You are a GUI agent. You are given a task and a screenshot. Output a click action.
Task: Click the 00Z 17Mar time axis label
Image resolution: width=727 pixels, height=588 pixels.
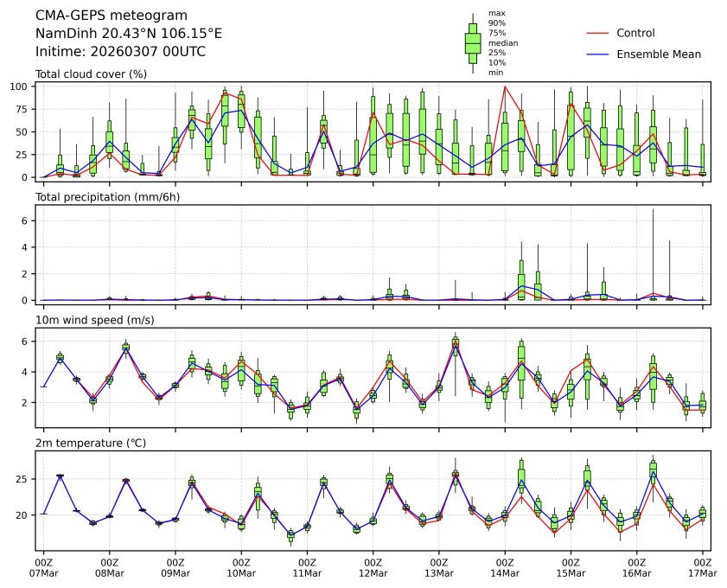tap(702, 566)
